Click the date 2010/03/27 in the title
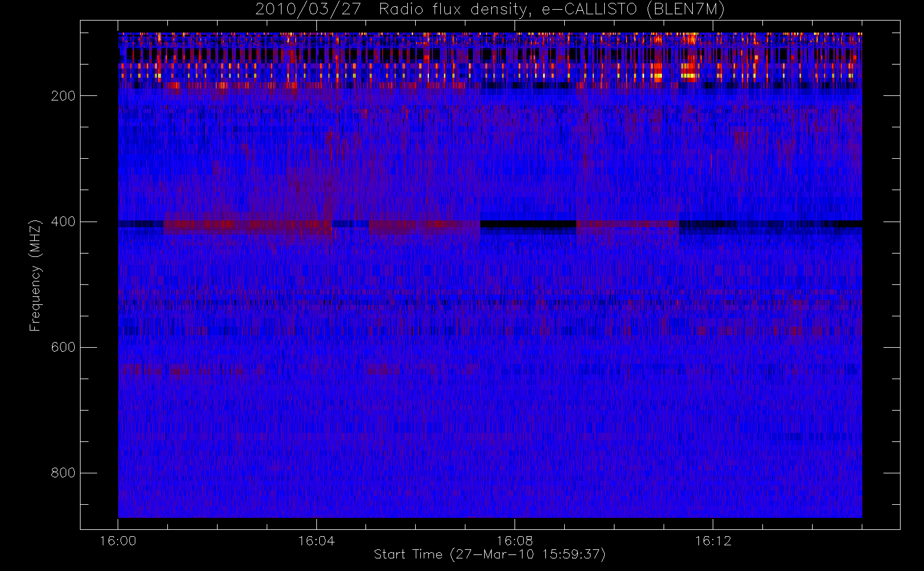This screenshot has width=924, height=571. tap(308, 10)
